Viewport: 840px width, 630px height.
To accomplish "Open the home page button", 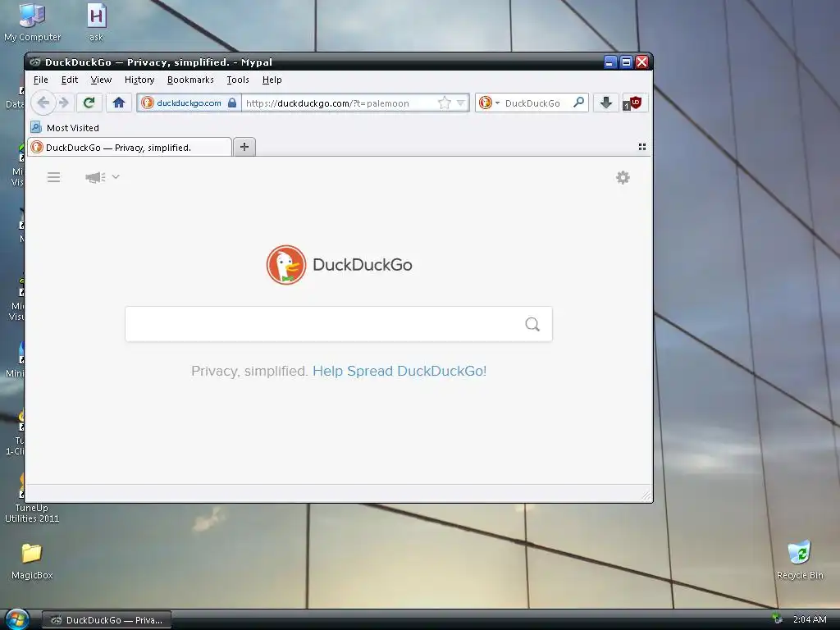I will 119,103.
